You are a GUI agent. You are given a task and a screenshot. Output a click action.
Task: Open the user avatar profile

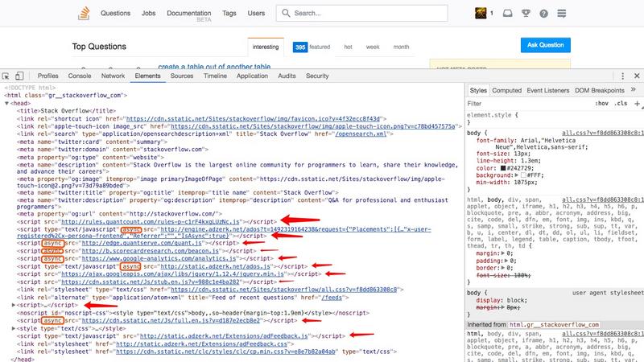tap(481, 13)
